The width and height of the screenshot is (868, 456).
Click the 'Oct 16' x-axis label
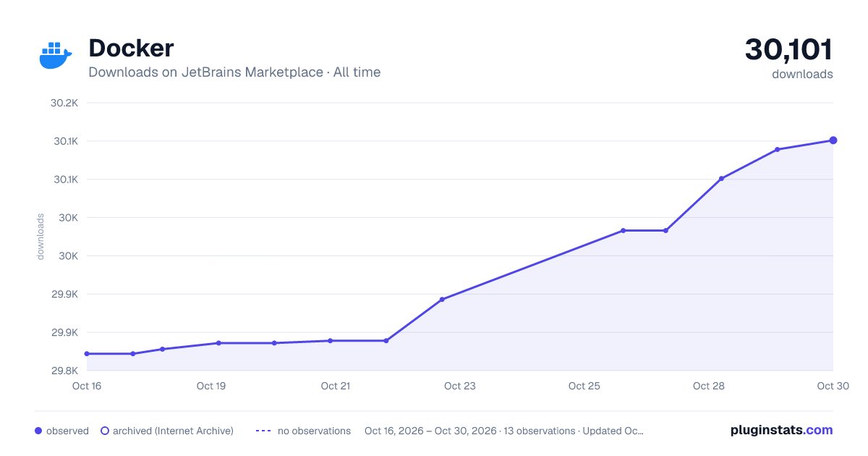tap(87, 386)
